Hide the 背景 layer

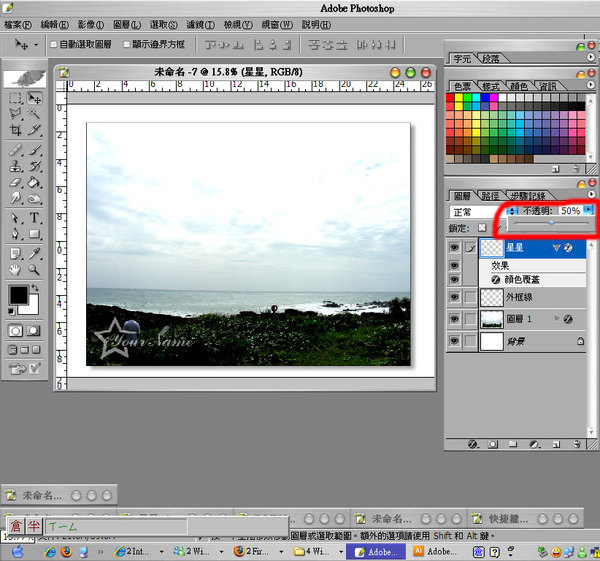click(x=454, y=341)
